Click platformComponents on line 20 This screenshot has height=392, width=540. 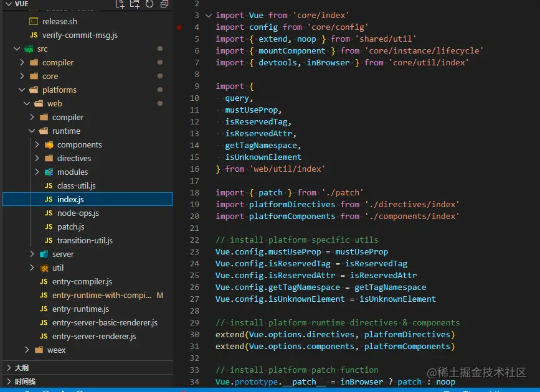(292, 217)
